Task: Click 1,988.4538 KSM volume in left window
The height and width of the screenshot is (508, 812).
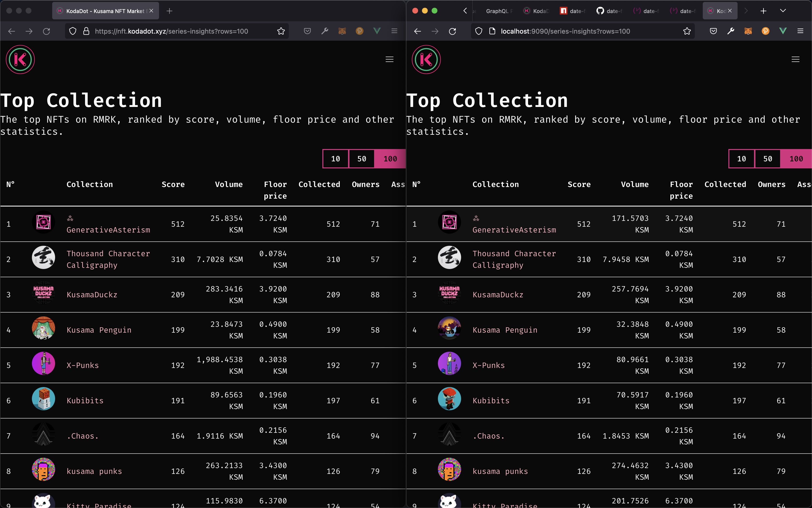Action: click(x=220, y=365)
